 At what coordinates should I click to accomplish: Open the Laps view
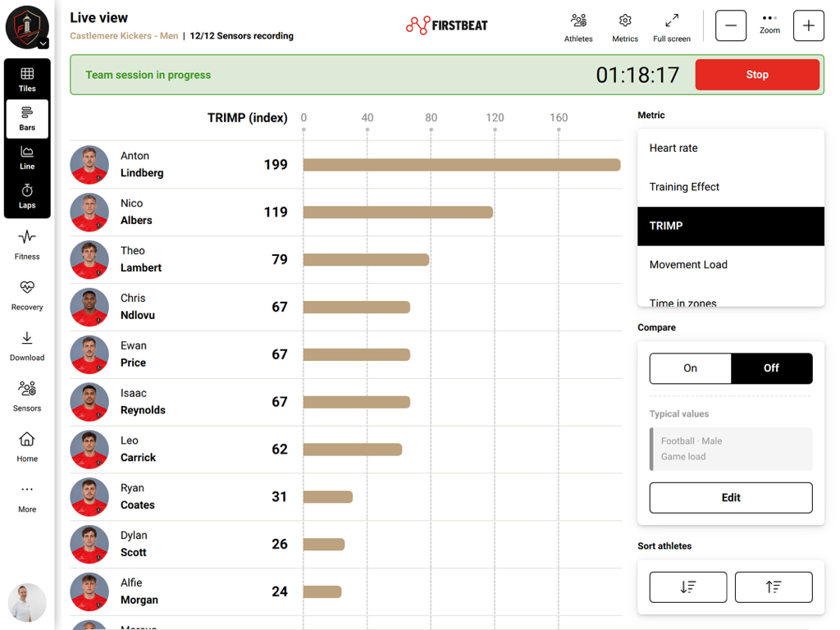point(27,197)
